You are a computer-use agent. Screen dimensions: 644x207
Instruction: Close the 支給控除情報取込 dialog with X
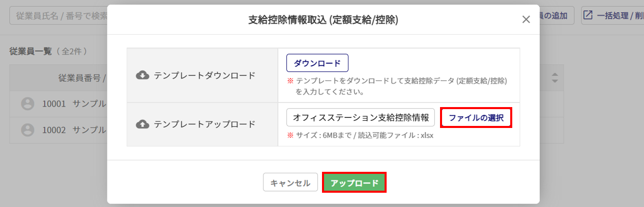(x=526, y=20)
